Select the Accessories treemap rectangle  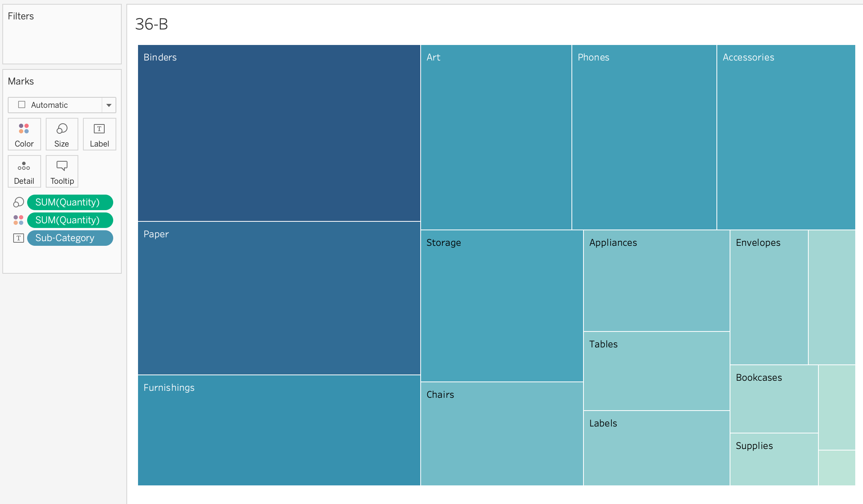(x=786, y=137)
